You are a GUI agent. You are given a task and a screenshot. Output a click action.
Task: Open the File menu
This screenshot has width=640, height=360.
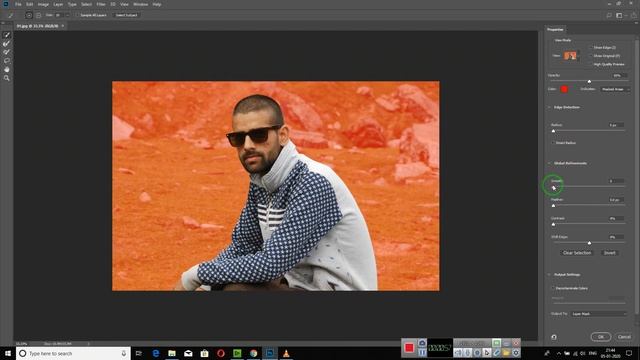click(18, 4)
